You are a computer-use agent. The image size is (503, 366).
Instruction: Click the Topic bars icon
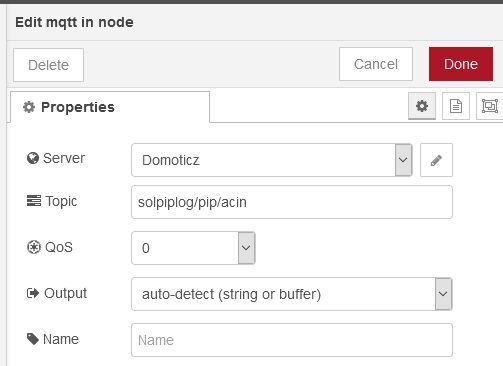click(34, 201)
